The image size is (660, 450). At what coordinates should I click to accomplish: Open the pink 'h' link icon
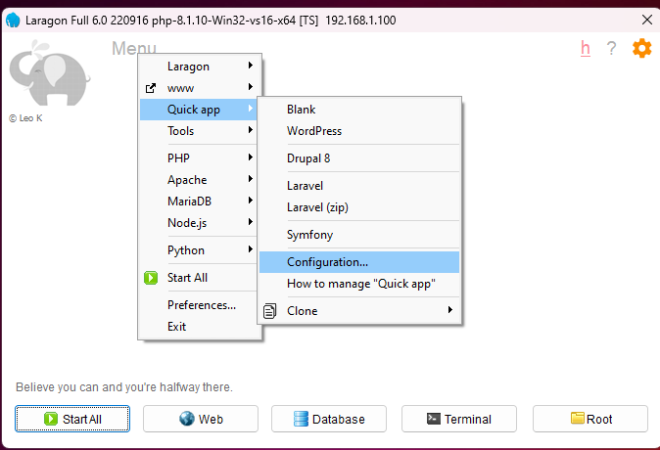click(585, 48)
